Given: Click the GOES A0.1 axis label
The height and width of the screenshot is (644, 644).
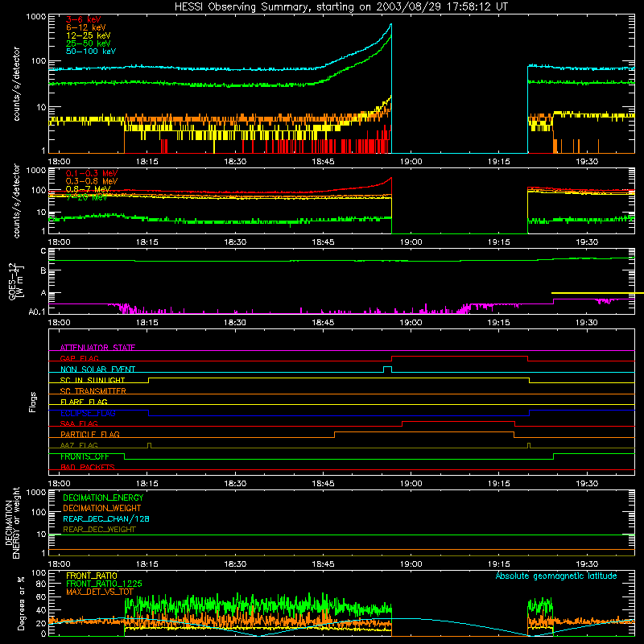Looking at the screenshot, I should 37,312.
